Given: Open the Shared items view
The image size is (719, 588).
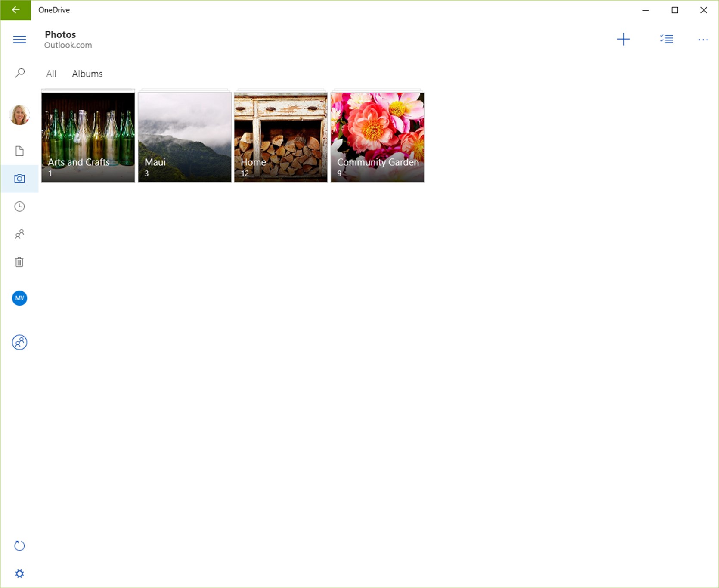Looking at the screenshot, I should 19,234.
